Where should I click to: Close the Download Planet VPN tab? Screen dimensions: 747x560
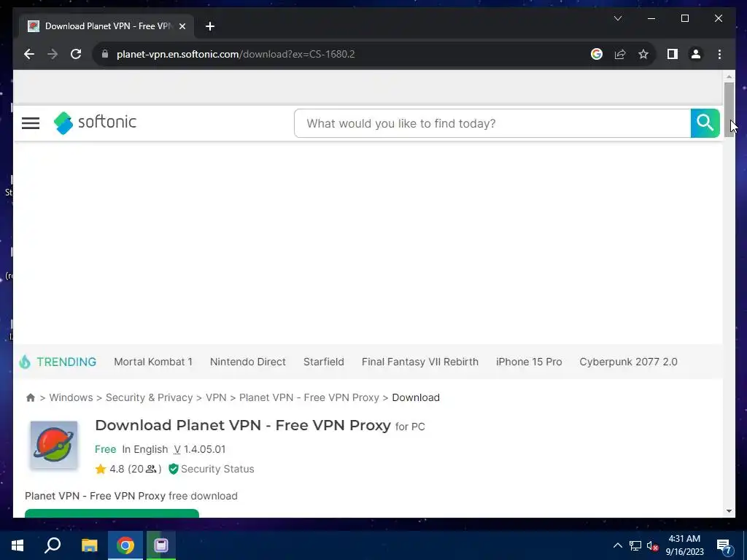pos(182,26)
